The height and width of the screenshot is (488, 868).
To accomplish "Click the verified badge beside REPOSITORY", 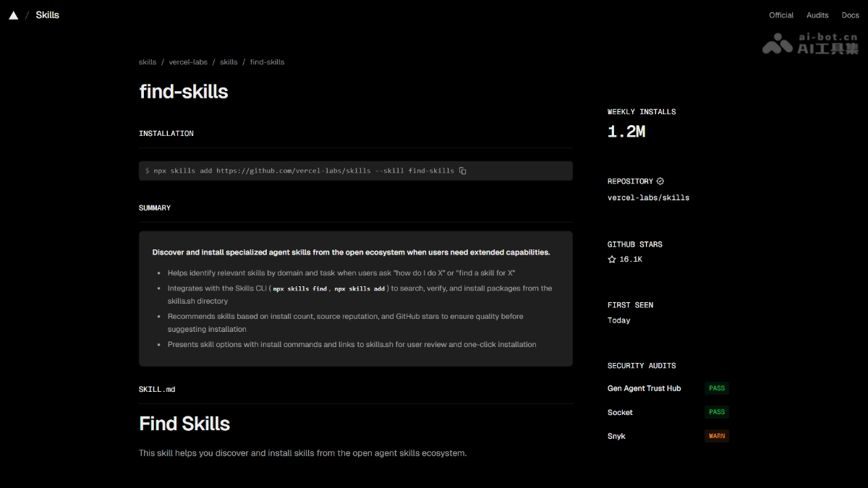I will 660,181.
